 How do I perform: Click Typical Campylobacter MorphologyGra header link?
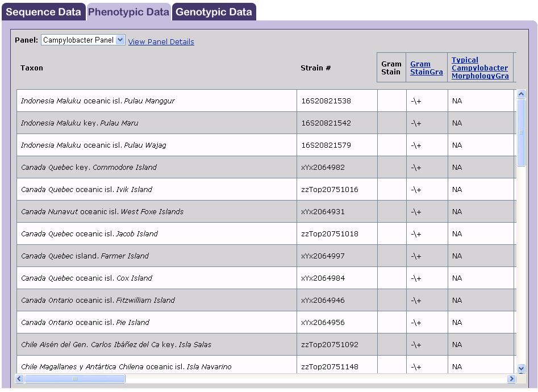[x=480, y=68]
